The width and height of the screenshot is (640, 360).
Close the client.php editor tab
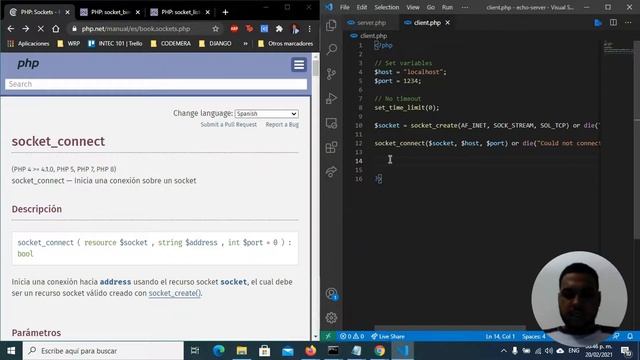coord(448,23)
